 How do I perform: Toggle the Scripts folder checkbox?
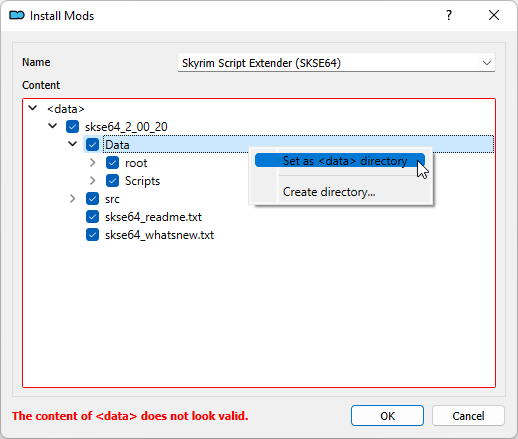(112, 181)
